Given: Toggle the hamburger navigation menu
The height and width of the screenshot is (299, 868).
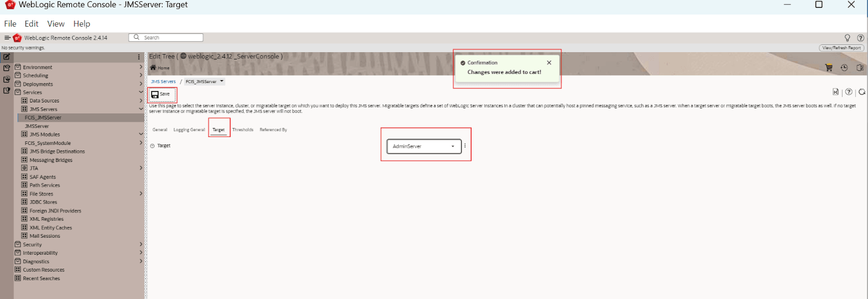Looking at the screenshot, I should 7,38.
